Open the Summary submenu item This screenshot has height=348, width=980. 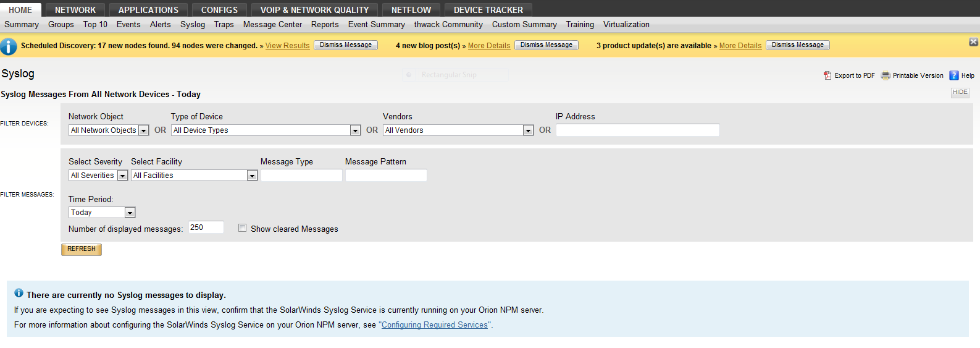[x=22, y=25]
